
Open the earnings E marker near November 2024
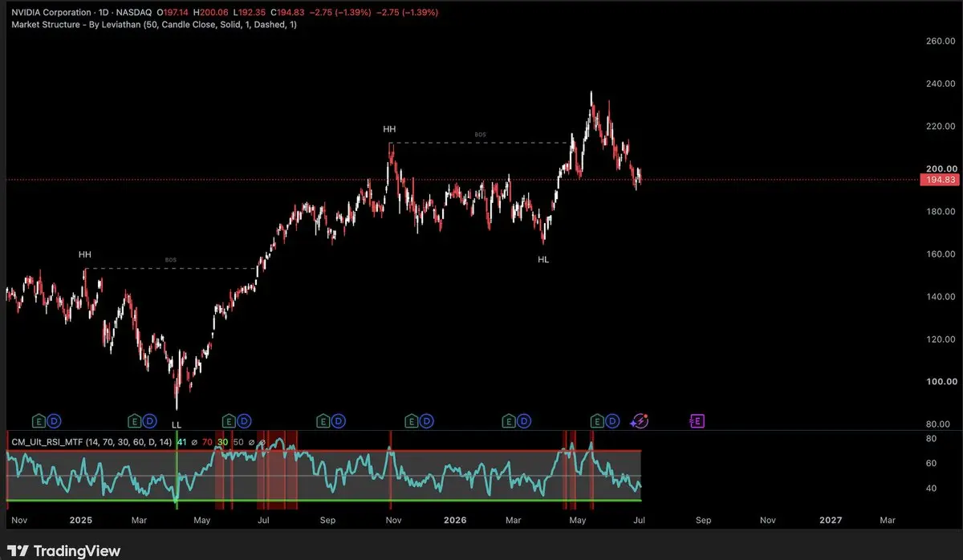(x=39, y=420)
